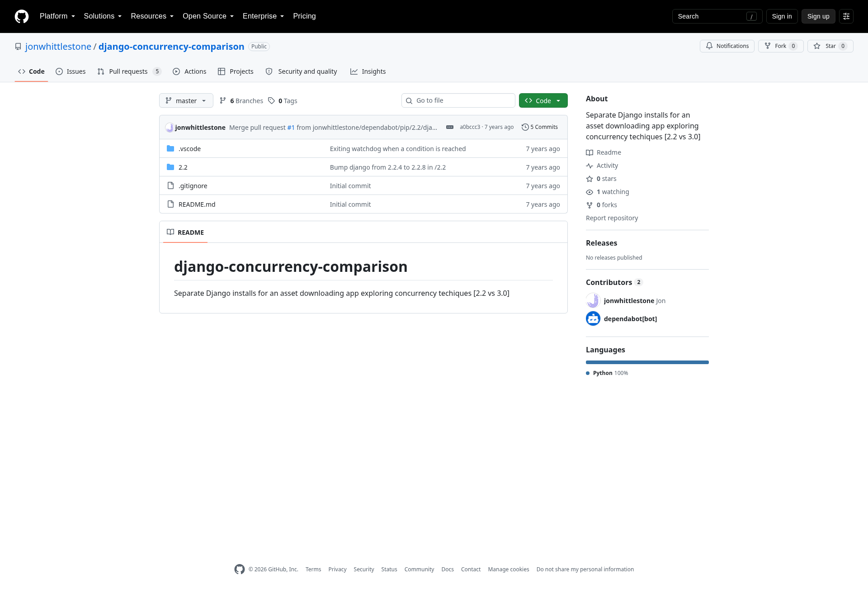Click the Notifications bell button
The image size is (868, 593).
pyautogui.click(x=727, y=46)
